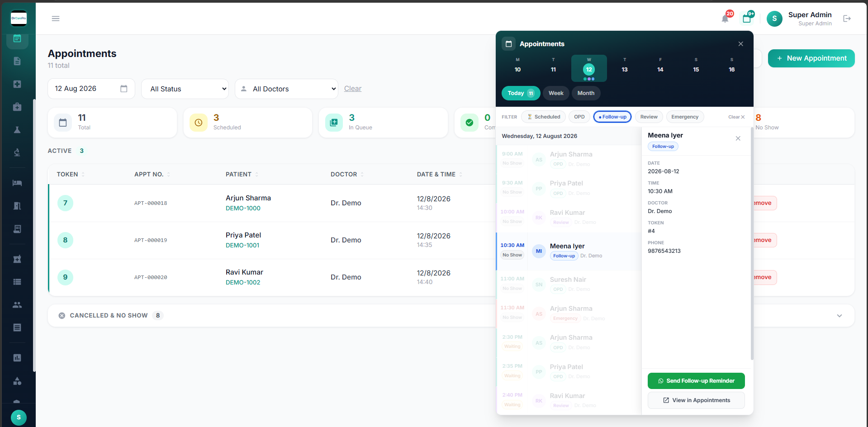
Task: Click the detail pane vertical scrollbar
Action: click(x=752, y=244)
